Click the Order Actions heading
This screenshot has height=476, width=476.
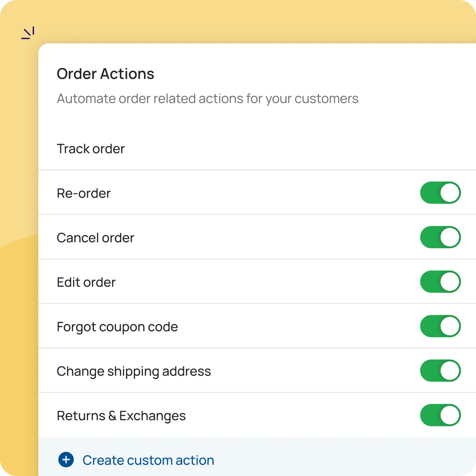point(105,74)
